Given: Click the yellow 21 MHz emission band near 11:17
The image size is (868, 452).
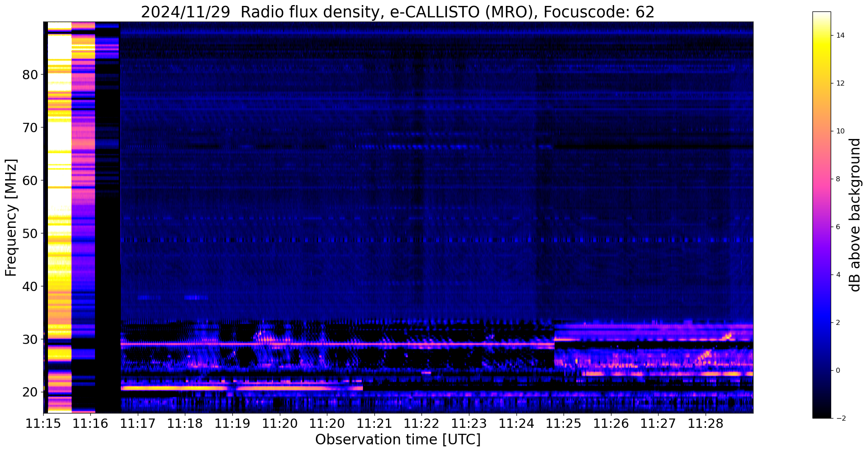Looking at the screenshot, I should click(174, 388).
